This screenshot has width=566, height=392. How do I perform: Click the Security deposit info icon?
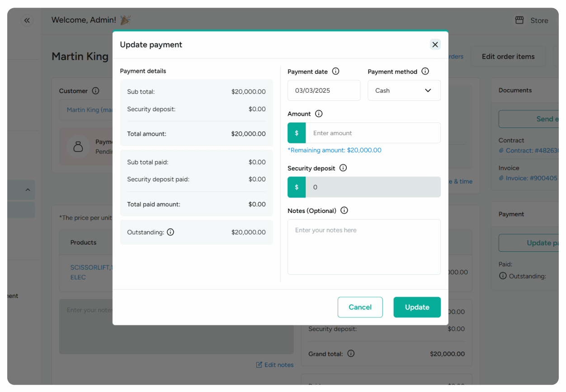click(343, 168)
